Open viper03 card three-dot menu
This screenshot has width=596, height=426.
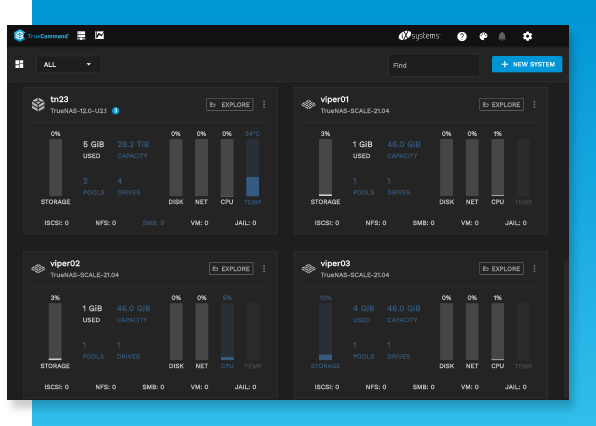click(534, 269)
